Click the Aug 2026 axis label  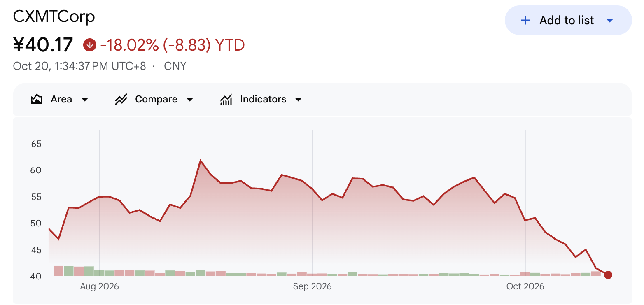(99, 286)
